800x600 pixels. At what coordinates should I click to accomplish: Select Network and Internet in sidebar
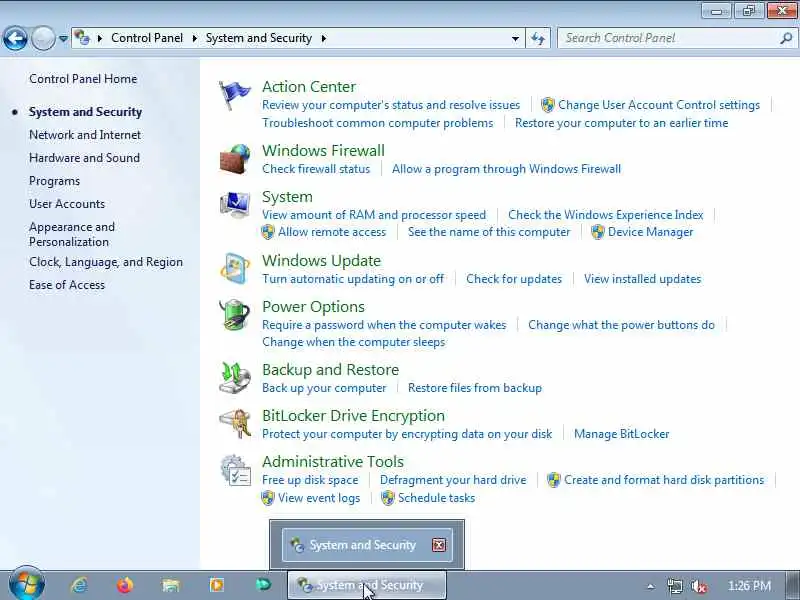85,135
